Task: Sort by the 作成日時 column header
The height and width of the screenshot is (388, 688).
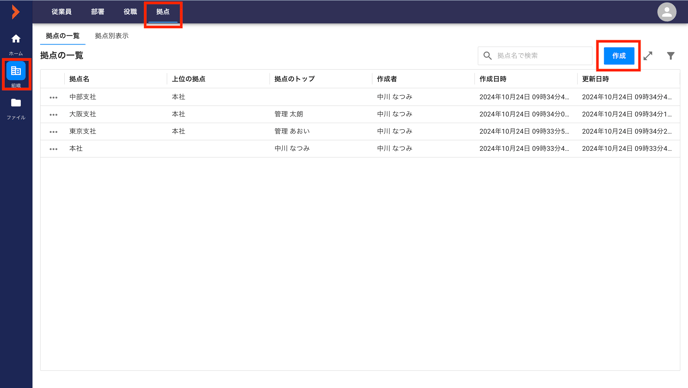Action: (493, 79)
